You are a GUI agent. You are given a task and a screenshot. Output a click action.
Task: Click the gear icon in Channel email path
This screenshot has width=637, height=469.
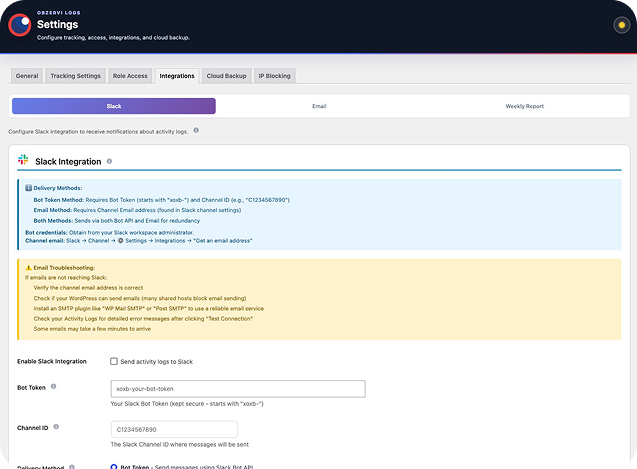point(121,241)
